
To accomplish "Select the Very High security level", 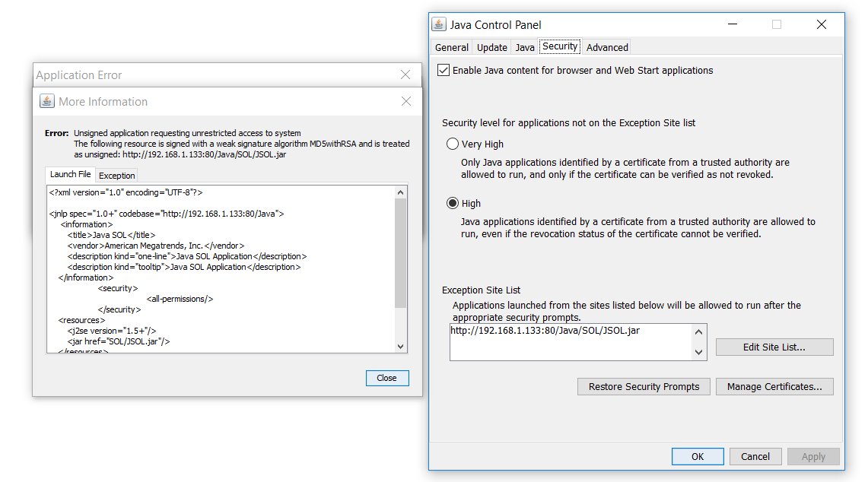I will pyautogui.click(x=453, y=144).
